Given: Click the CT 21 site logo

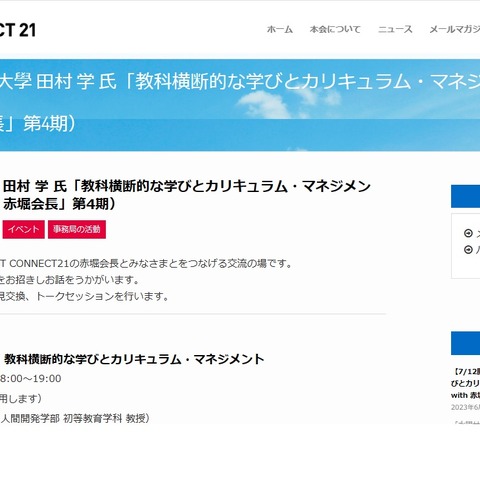Looking at the screenshot, I should 17,30.
